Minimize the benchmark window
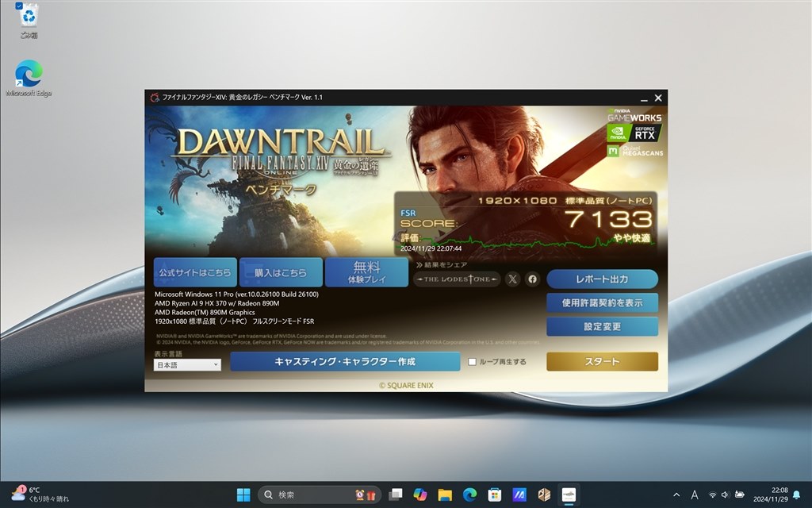Image resolution: width=812 pixels, height=508 pixels. click(644, 98)
